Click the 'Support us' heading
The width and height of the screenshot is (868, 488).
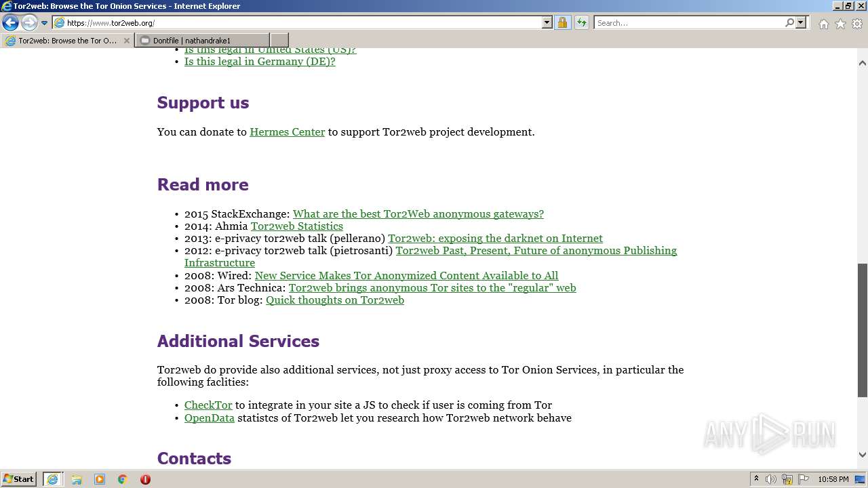tap(203, 102)
